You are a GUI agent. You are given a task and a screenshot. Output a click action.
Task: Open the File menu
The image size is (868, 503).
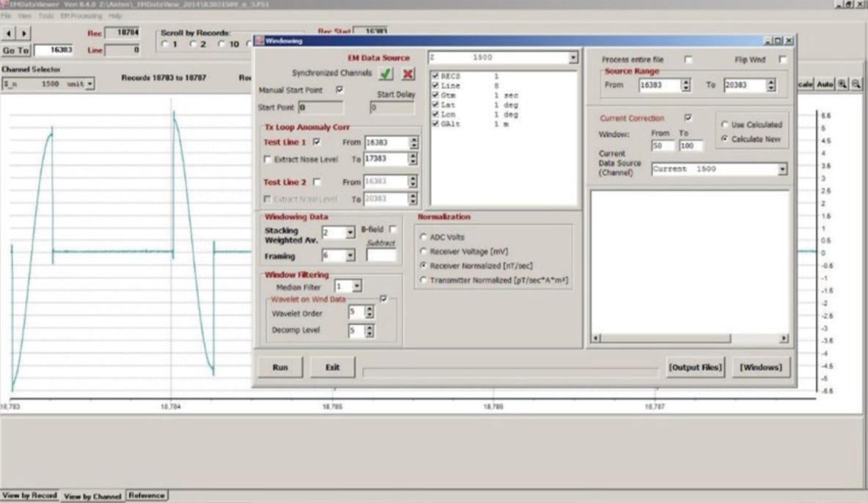point(6,15)
